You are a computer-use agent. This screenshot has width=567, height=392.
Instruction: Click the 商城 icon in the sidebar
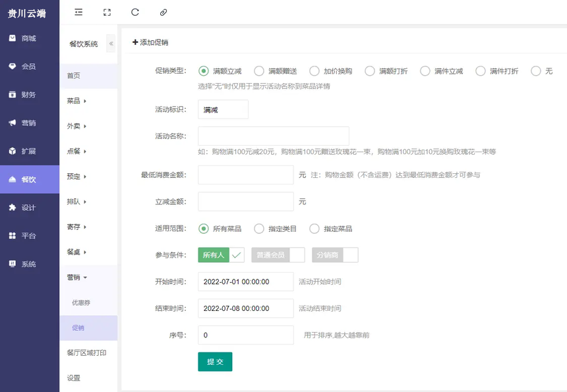[13, 38]
